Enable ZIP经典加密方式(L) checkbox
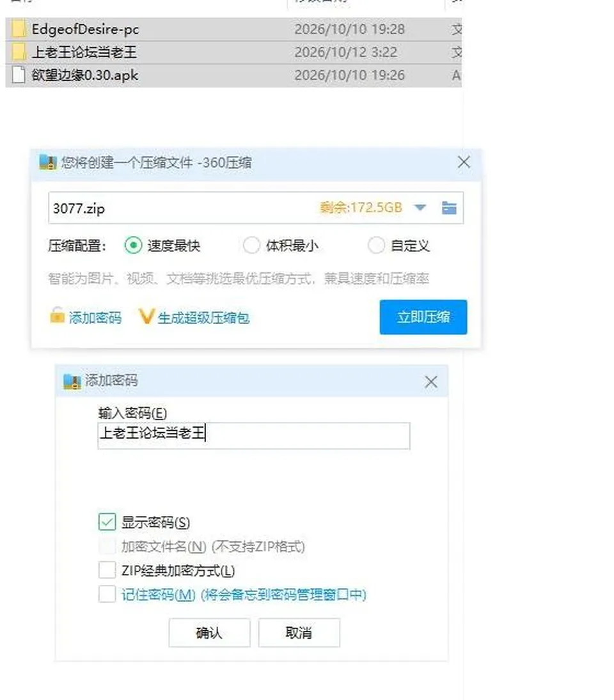Screen dimensions: 614x700 [107, 570]
